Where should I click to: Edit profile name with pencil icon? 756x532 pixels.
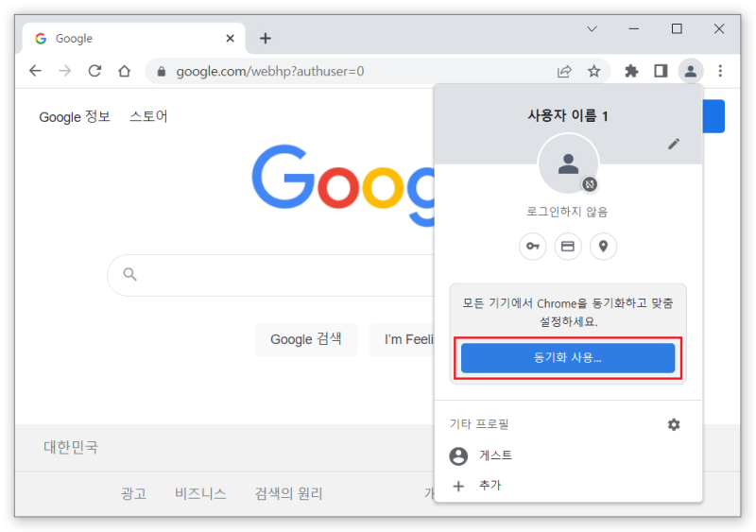674,144
